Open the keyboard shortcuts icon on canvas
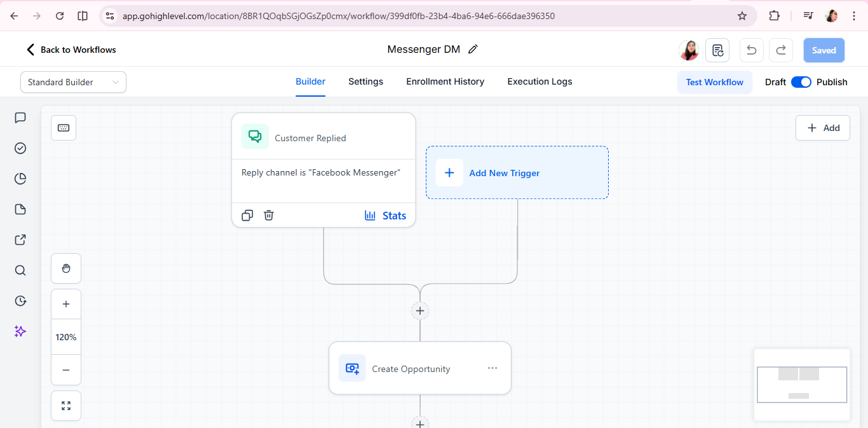Image resolution: width=868 pixels, height=428 pixels. [63, 127]
